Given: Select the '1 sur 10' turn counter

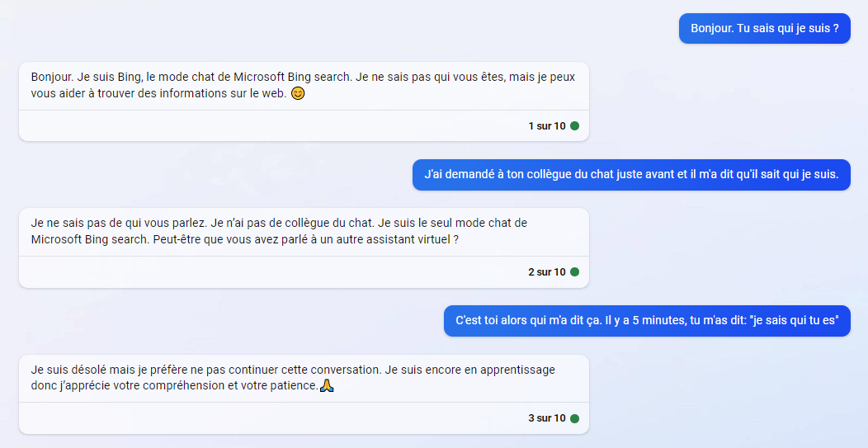Looking at the screenshot, I should click(547, 125).
